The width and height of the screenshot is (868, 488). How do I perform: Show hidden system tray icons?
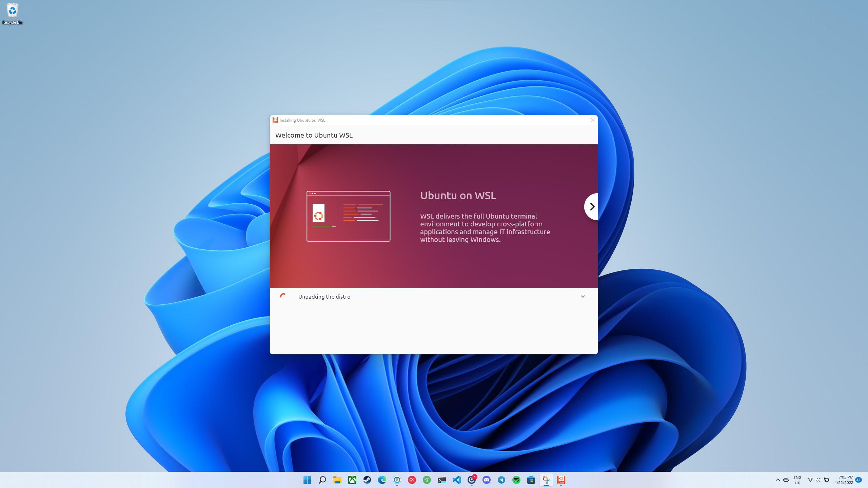pos(778,480)
